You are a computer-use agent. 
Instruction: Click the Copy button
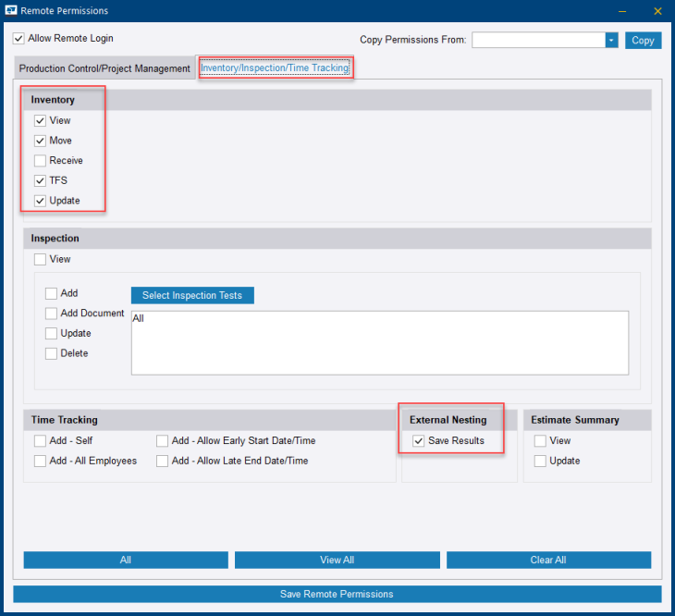pyautogui.click(x=643, y=40)
